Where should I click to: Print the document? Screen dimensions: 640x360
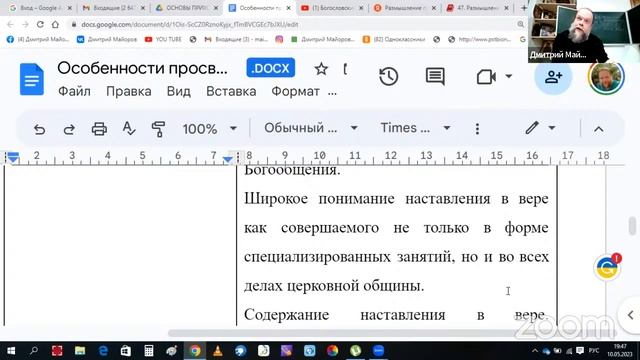tap(99, 129)
